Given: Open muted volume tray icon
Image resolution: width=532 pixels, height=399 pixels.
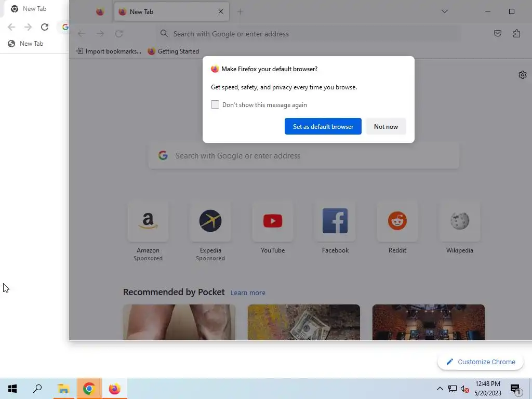Looking at the screenshot, I should point(464,389).
